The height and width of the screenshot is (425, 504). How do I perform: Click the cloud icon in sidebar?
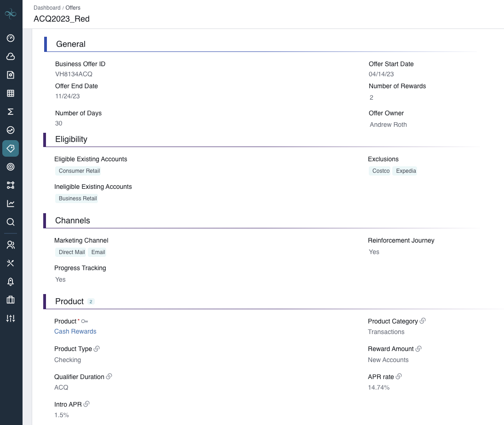pos(11,57)
